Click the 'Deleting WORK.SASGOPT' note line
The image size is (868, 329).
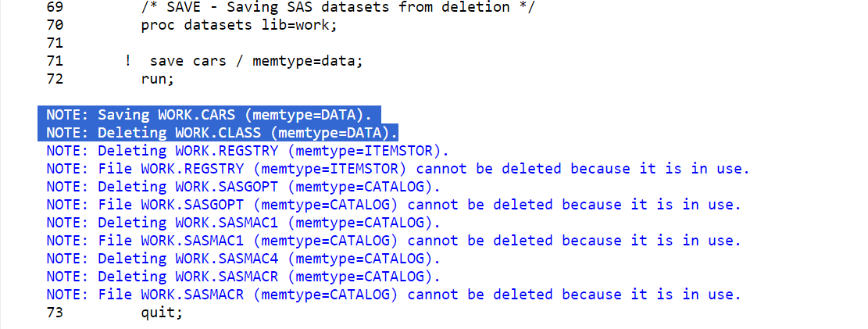click(243, 187)
